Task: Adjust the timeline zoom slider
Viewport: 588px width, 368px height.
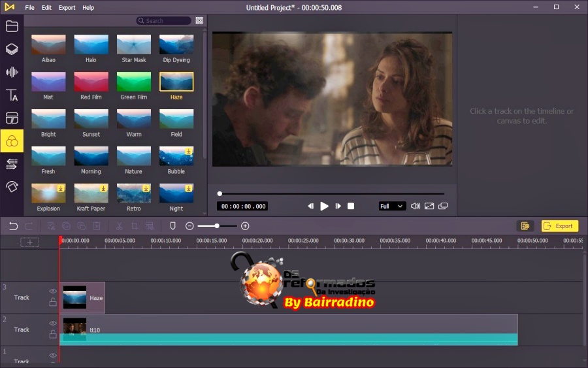Action: coord(217,226)
